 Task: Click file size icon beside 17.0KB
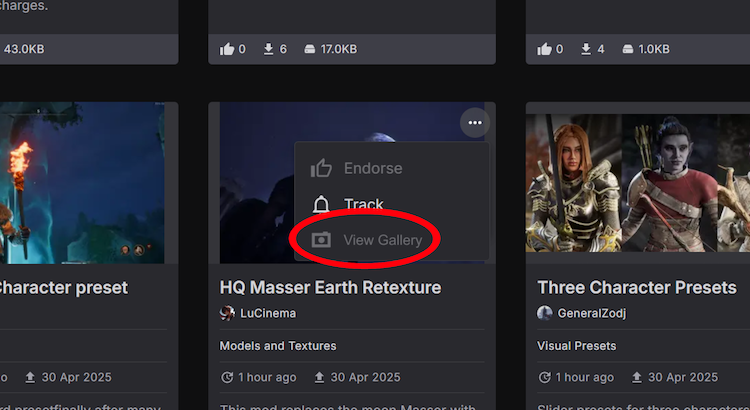(309, 49)
